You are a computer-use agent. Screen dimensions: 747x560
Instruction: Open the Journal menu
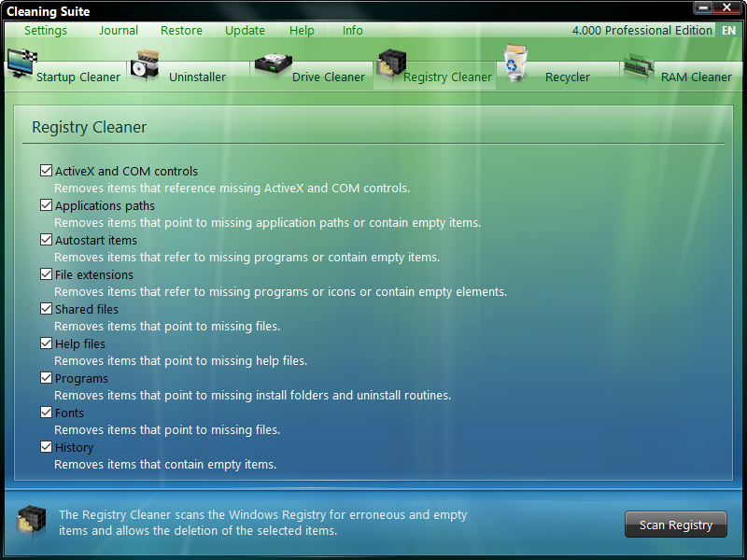click(119, 30)
